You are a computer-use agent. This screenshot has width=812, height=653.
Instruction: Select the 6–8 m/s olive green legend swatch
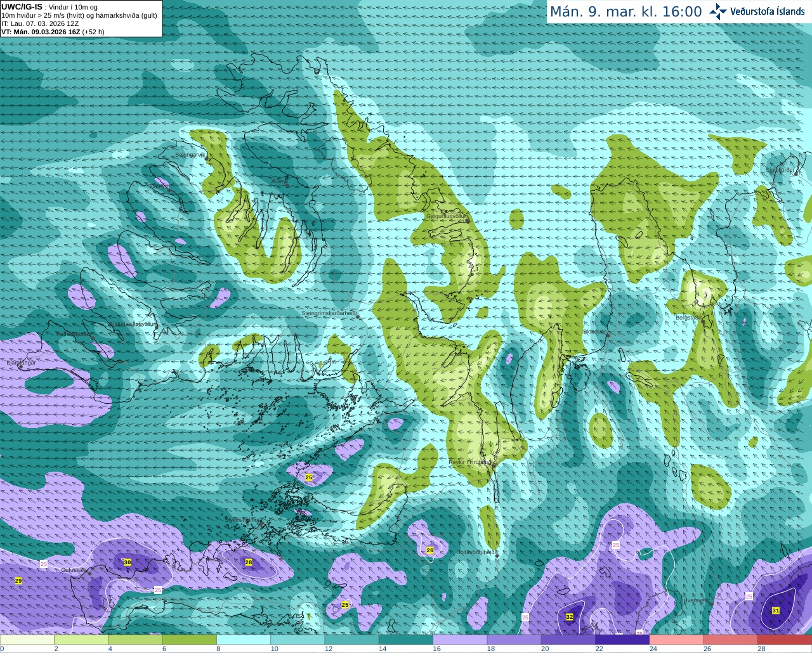click(189, 640)
